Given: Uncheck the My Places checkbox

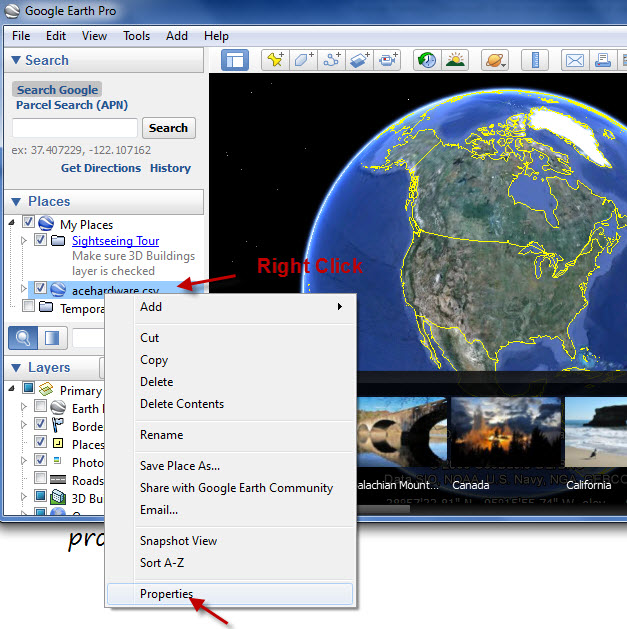Looking at the screenshot, I should click(x=28, y=221).
